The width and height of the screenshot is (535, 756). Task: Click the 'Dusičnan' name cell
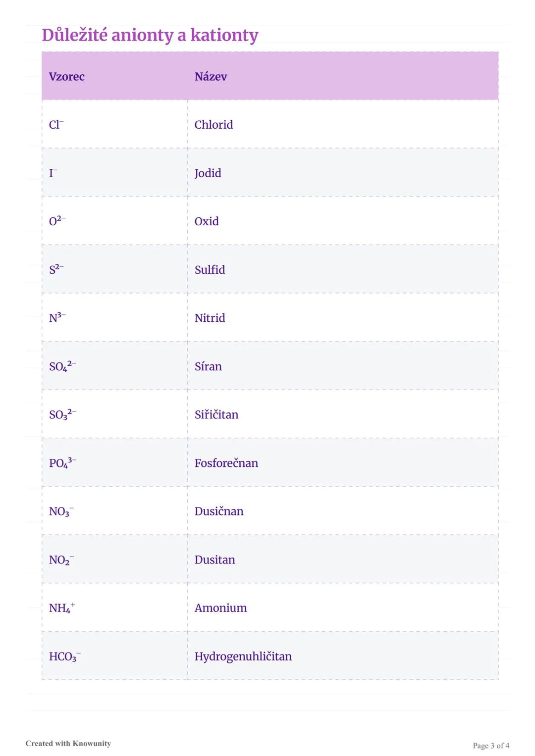pos(219,511)
